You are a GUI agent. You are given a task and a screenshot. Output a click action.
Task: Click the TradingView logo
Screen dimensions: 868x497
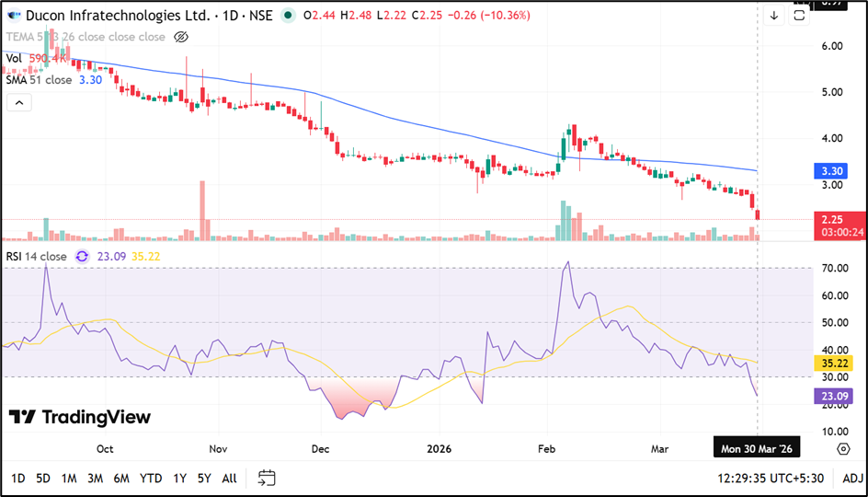(x=79, y=417)
